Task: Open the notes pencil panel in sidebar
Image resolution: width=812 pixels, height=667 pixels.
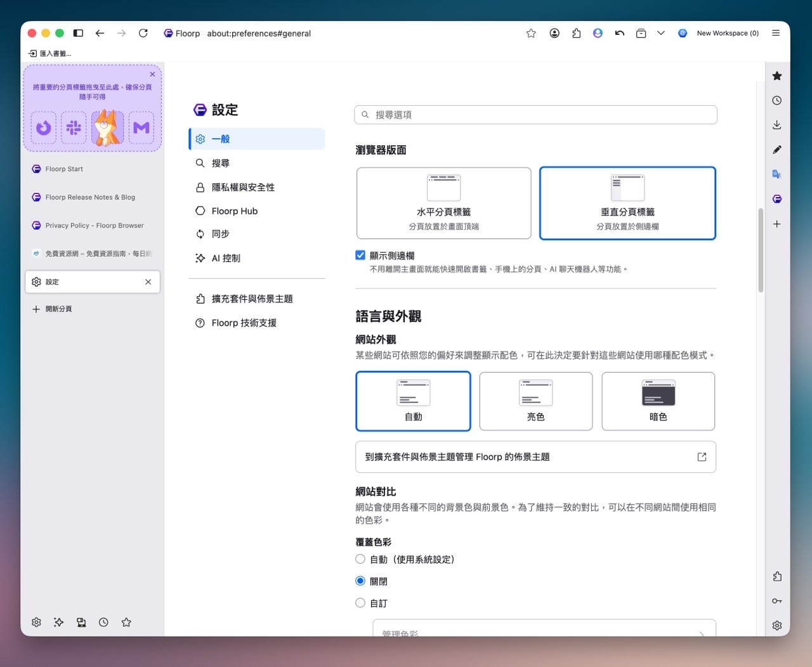Action: coord(777,150)
